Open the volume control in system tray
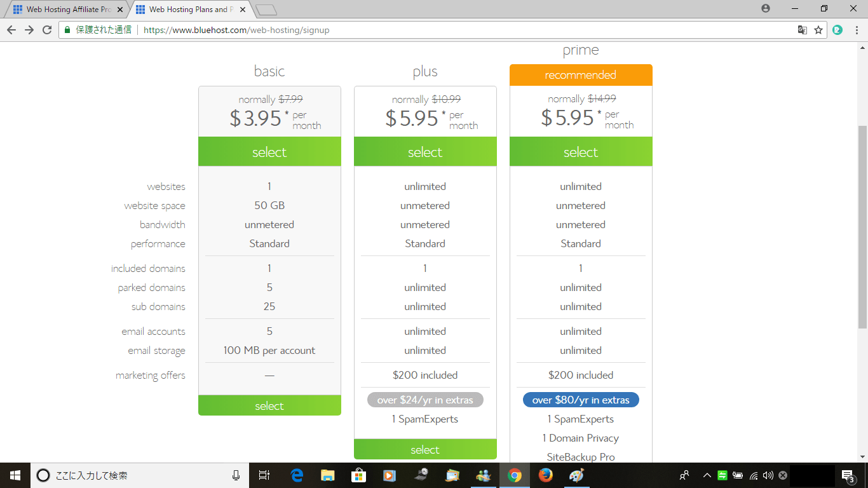 click(x=768, y=475)
